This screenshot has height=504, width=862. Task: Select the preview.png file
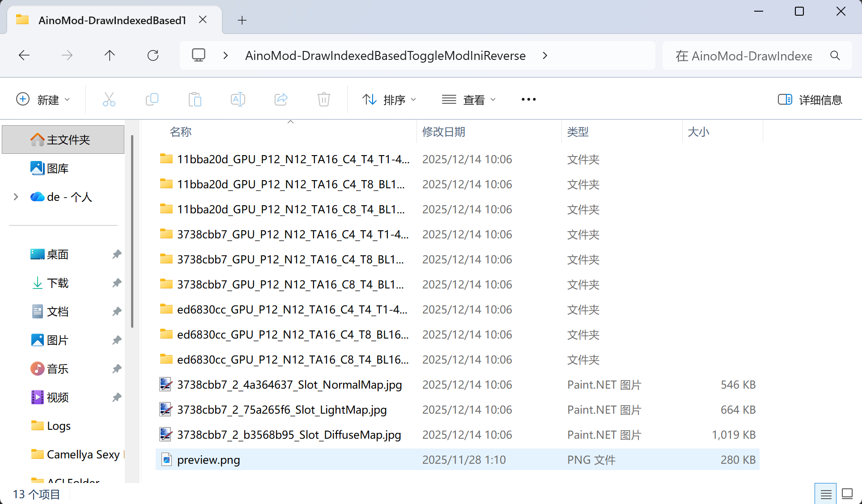pyautogui.click(x=208, y=460)
